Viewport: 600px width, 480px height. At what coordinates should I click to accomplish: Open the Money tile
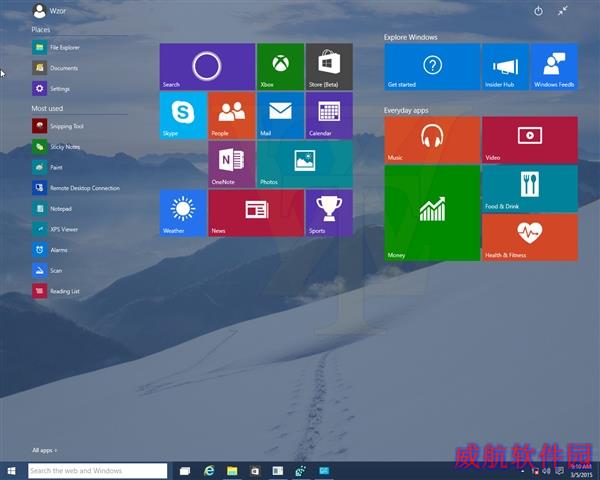pos(432,213)
